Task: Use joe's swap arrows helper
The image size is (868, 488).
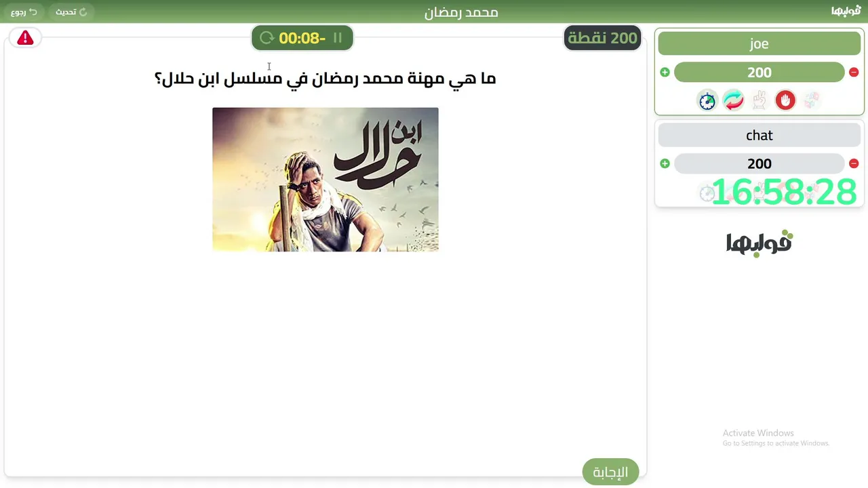Action: (733, 100)
